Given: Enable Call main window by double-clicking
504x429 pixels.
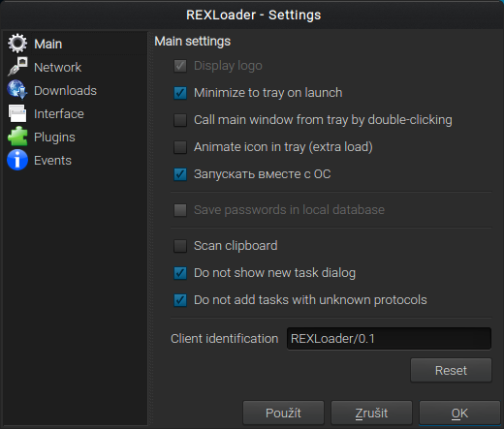Looking at the screenshot, I should pyautogui.click(x=180, y=120).
